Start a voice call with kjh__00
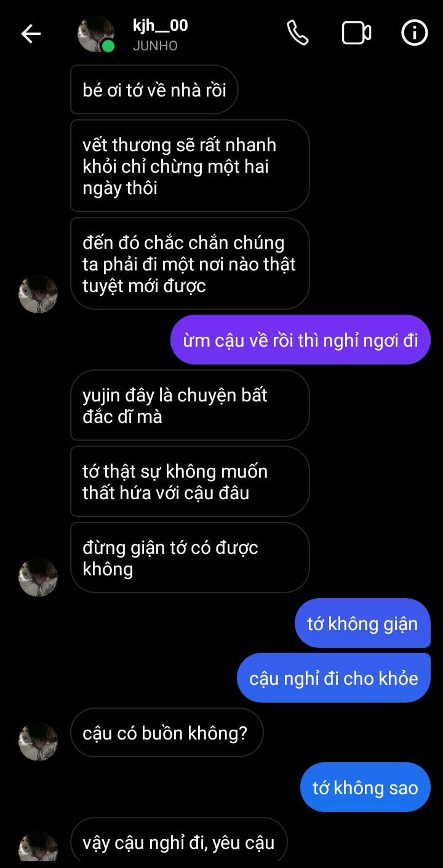 (298, 33)
